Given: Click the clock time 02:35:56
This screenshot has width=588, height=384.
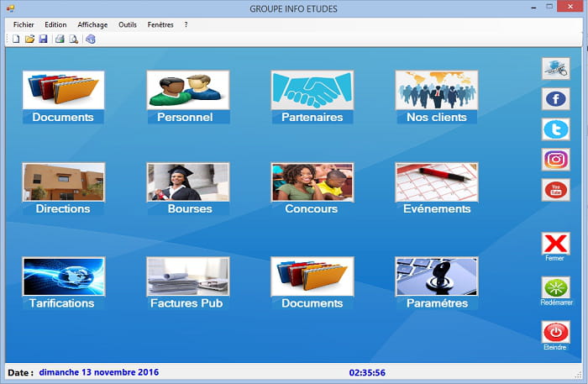Looking at the screenshot, I should tap(367, 373).
